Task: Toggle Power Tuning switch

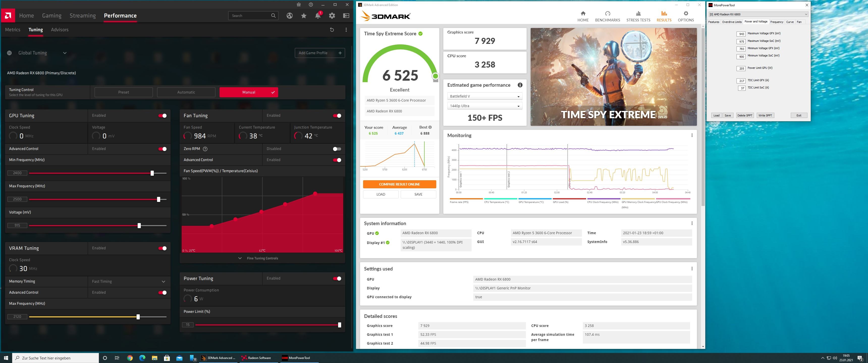Action: click(x=337, y=279)
